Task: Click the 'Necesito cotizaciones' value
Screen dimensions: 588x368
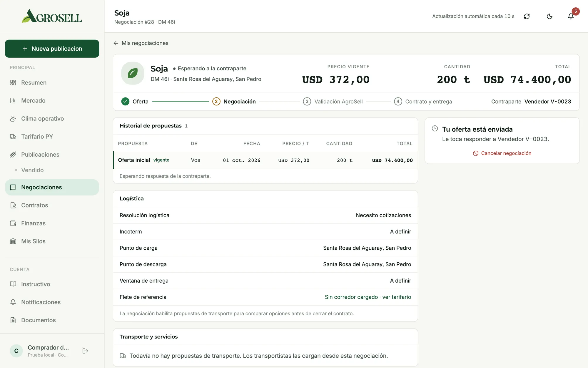Action: 383,215
